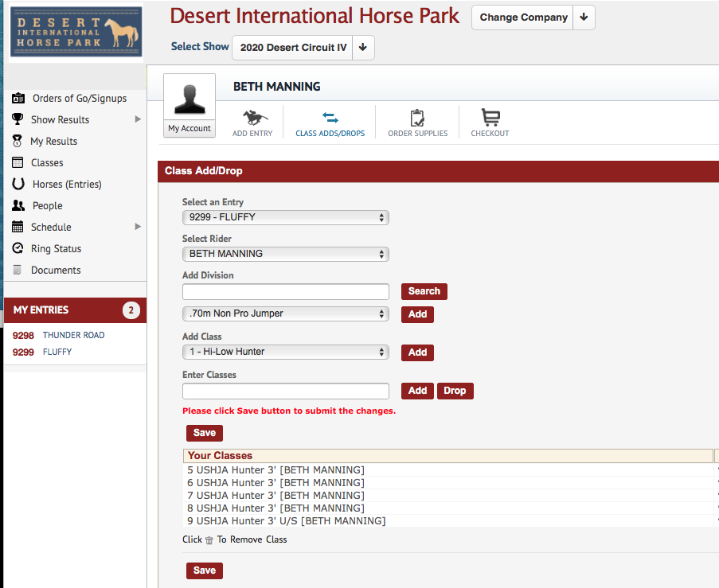Open Schedule menu item
Screen dimensions: 719x588
point(51,227)
